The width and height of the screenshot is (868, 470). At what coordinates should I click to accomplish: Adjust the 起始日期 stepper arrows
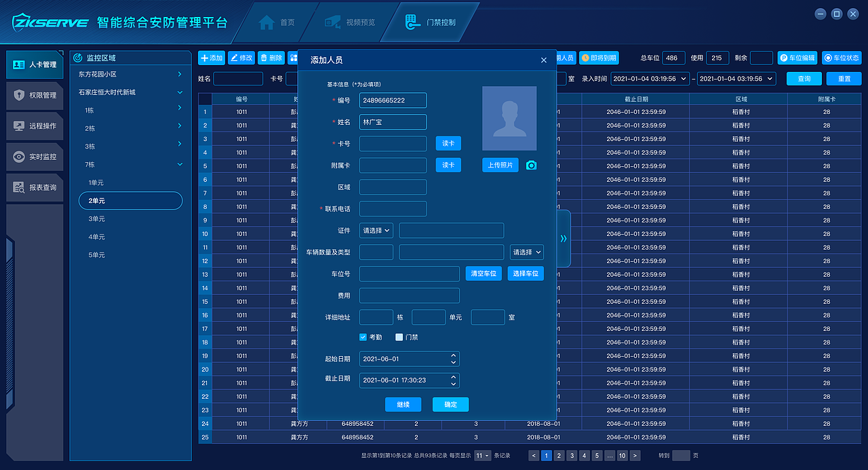454,359
